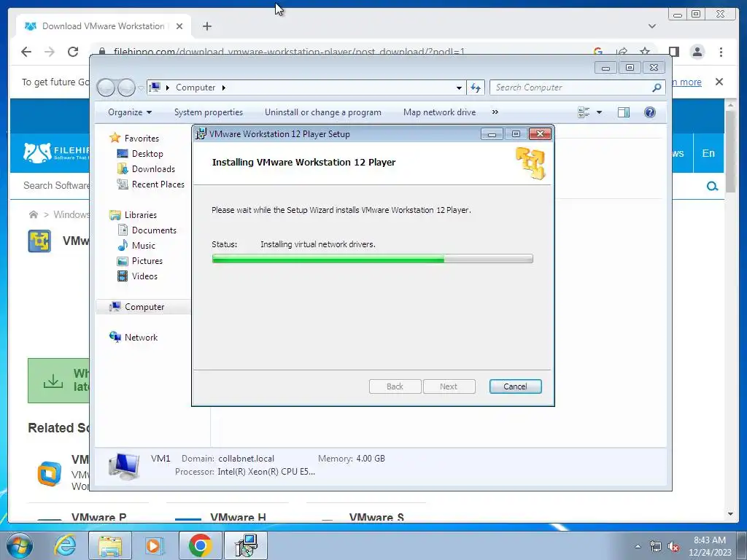
Task: Click Cancel in VMware setup dialog
Action: click(515, 386)
